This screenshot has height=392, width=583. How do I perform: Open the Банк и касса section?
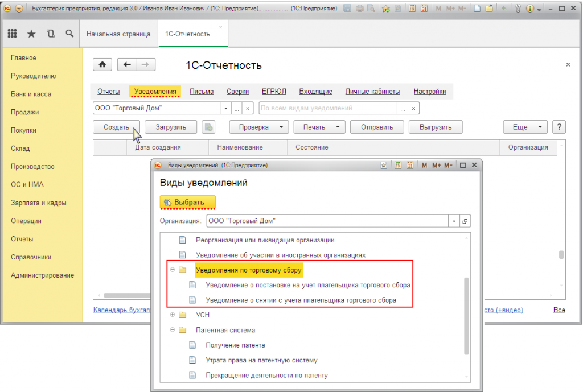coord(31,94)
